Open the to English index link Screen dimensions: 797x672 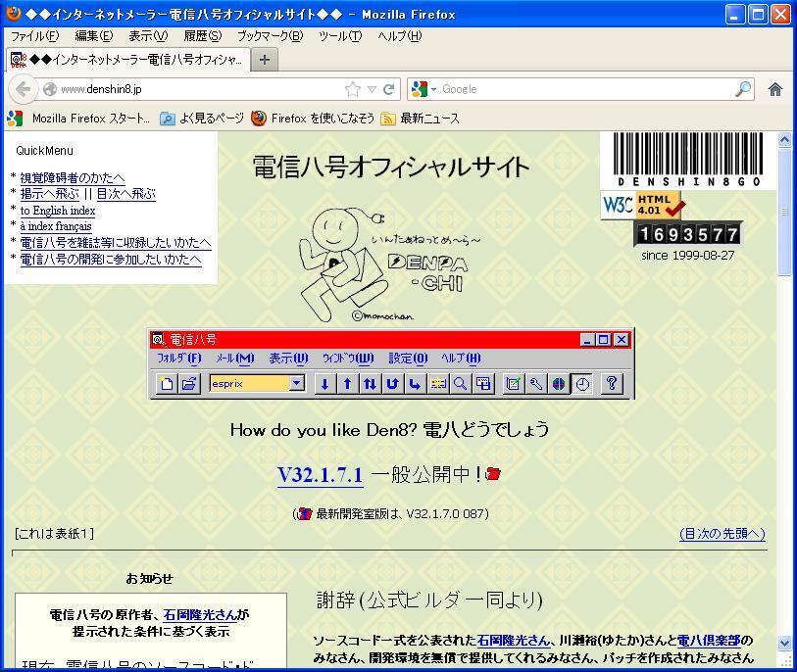(x=58, y=211)
